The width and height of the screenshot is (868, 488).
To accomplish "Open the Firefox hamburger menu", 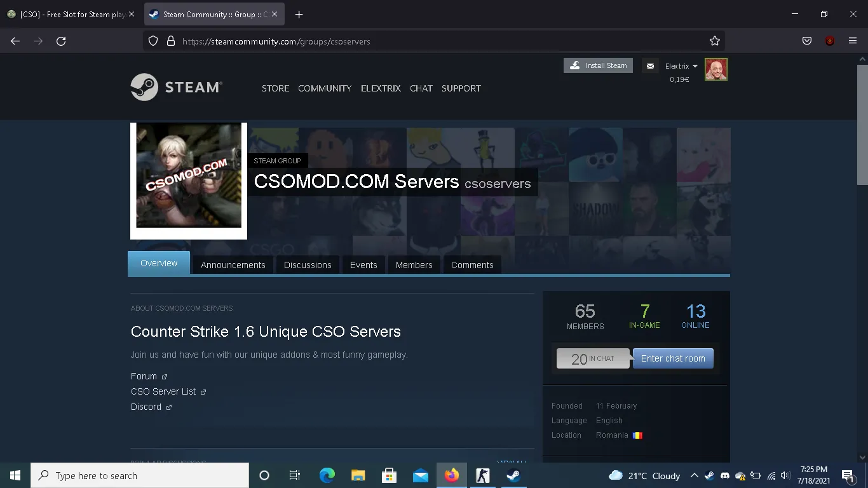I will pyautogui.click(x=853, y=41).
